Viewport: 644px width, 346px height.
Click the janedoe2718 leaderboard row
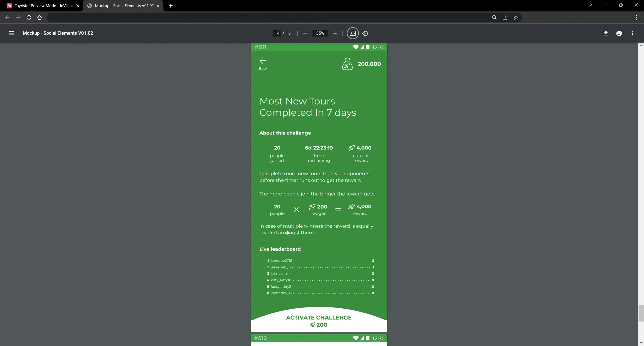(x=320, y=261)
